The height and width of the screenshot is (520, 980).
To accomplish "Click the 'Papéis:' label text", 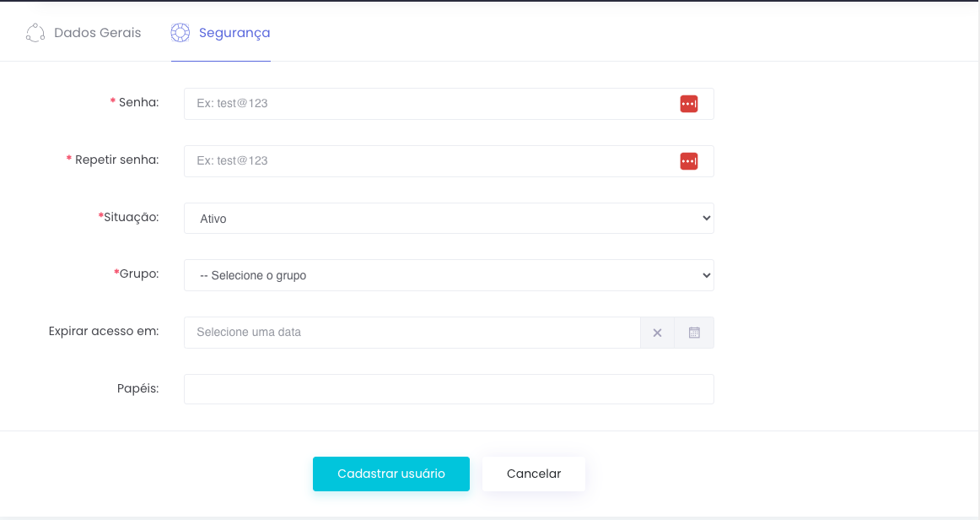I will [137, 388].
